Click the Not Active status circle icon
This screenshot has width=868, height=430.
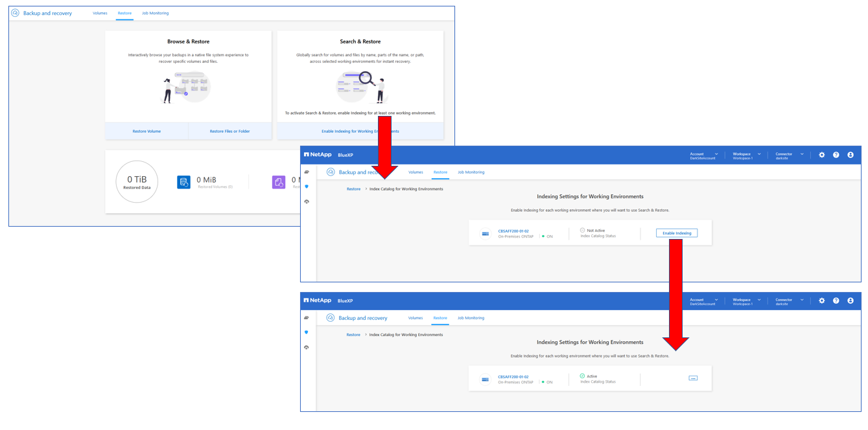pyautogui.click(x=582, y=230)
